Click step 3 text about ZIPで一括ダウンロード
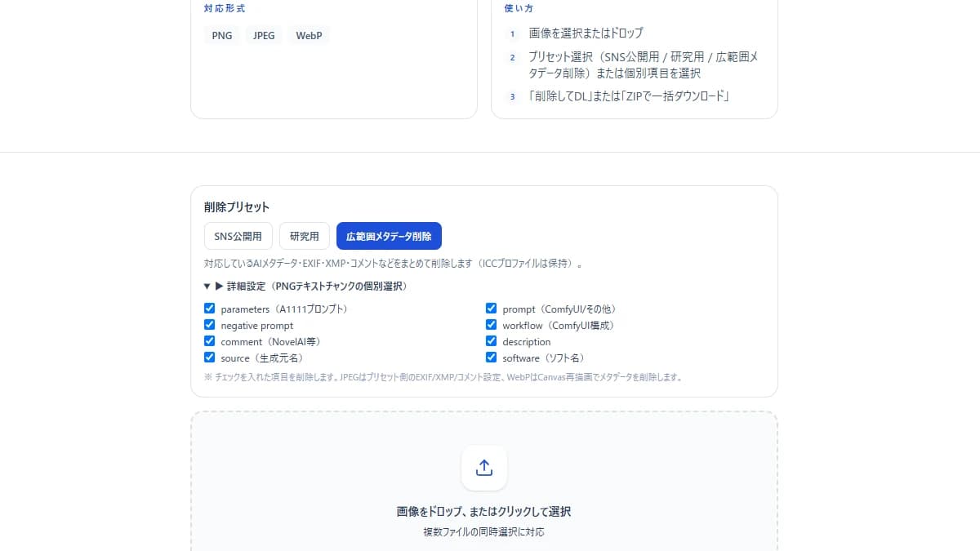 tap(628, 96)
